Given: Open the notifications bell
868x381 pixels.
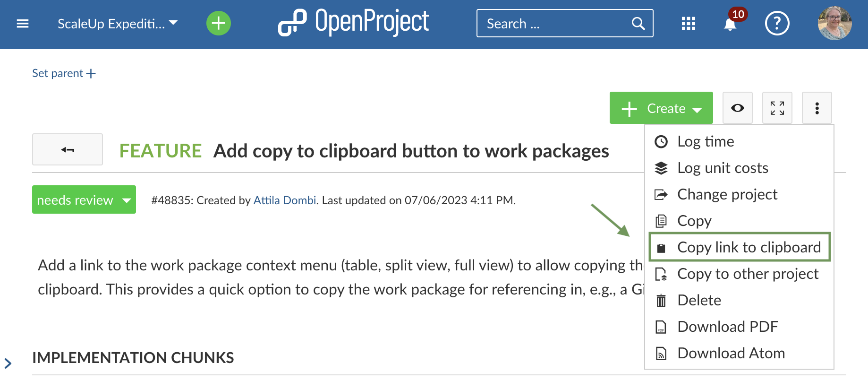Looking at the screenshot, I should click(x=729, y=25).
